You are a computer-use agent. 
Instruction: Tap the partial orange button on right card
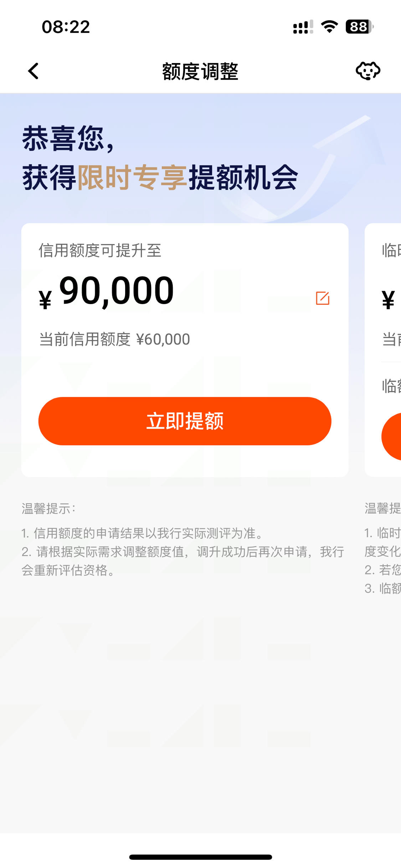[391, 436]
